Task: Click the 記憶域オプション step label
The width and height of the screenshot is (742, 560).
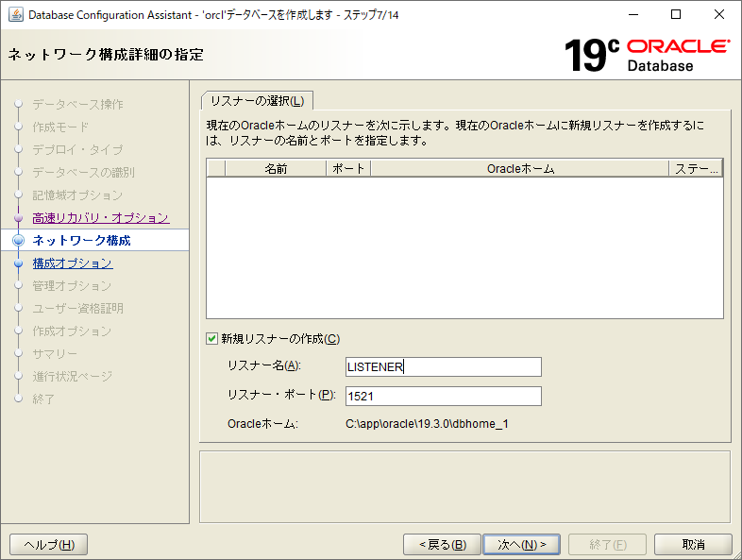Action: pos(77,195)
